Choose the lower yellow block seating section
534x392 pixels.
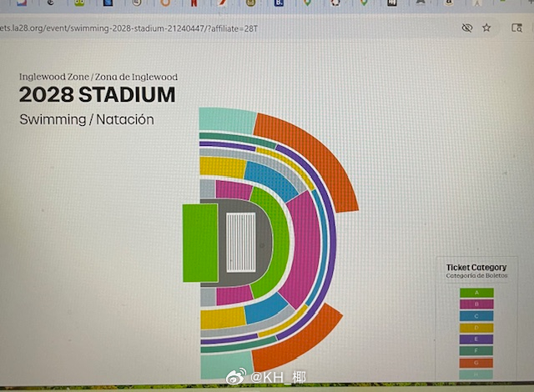[223, 318]
